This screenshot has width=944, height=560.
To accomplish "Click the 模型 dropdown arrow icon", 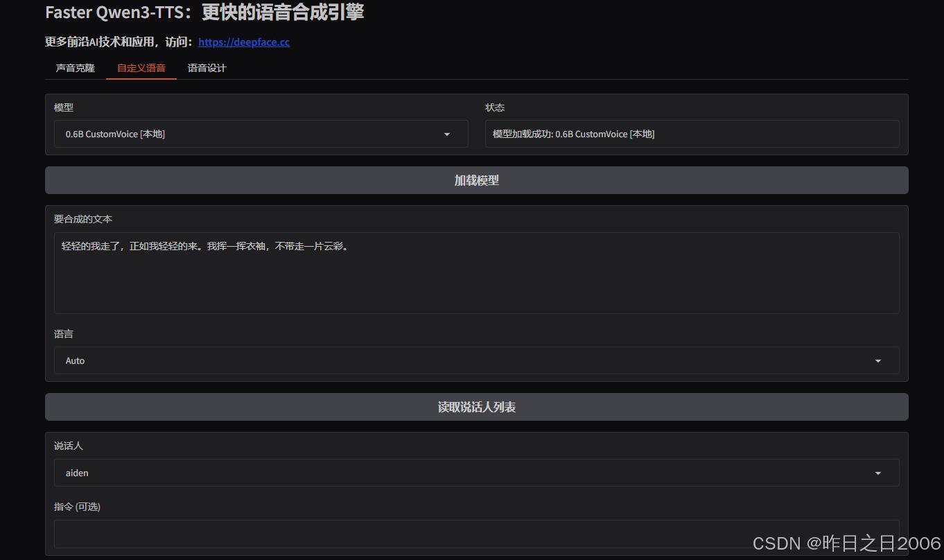I will tap(447, 134).
